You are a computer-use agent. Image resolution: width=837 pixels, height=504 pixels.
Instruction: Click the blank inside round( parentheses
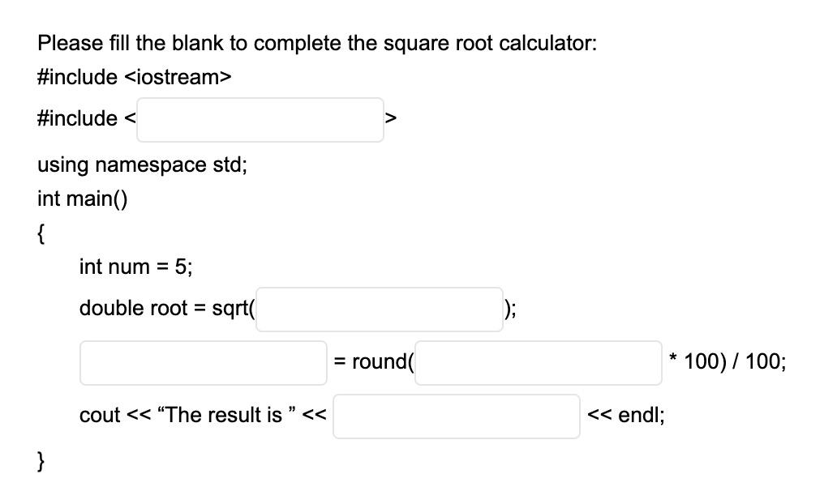[x=538, y=362]
